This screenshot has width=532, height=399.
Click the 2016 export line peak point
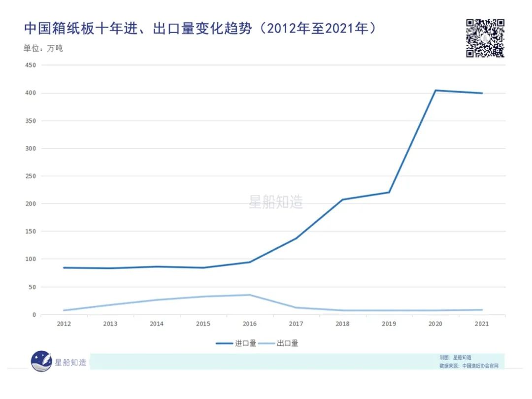[x=250, y=295]
